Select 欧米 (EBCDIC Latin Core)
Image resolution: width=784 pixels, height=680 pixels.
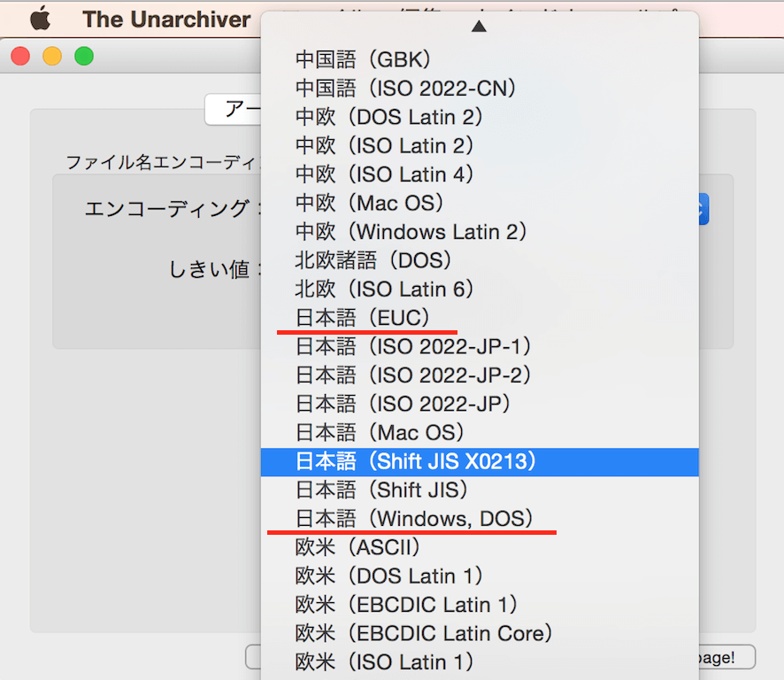point(480,633)
